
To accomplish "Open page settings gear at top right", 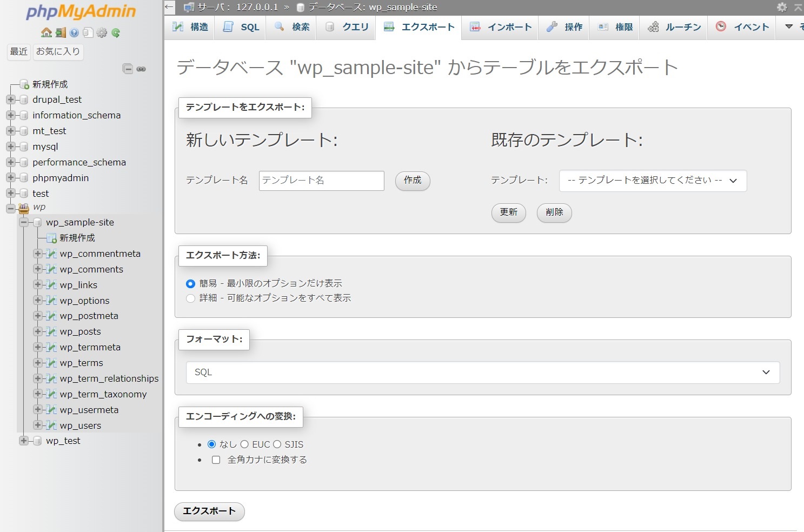I will click(x=782, y=7).
